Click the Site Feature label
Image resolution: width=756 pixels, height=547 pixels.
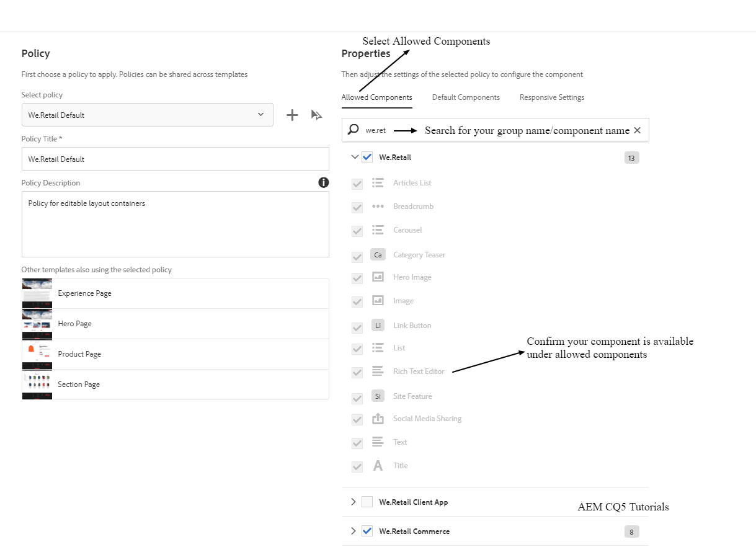(412, 396)
